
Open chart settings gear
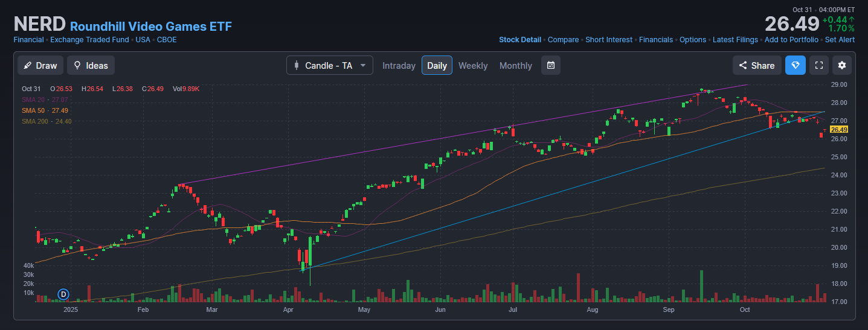point(842,65)
